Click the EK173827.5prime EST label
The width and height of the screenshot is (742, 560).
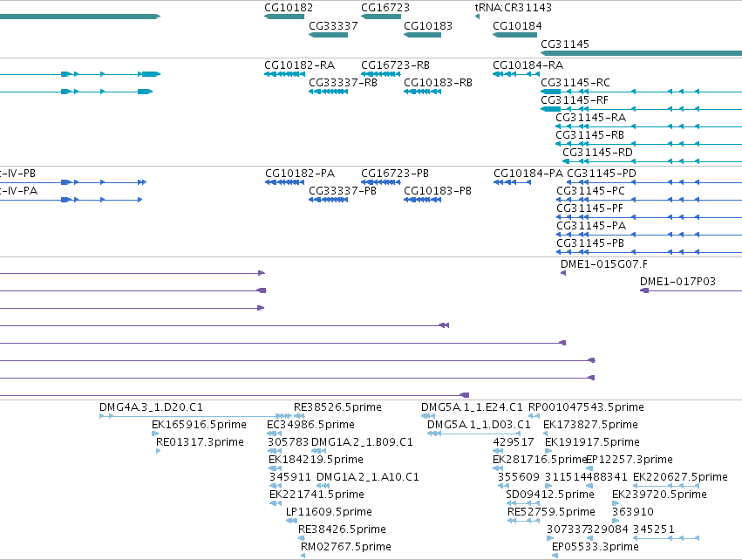tap(590, 425)
